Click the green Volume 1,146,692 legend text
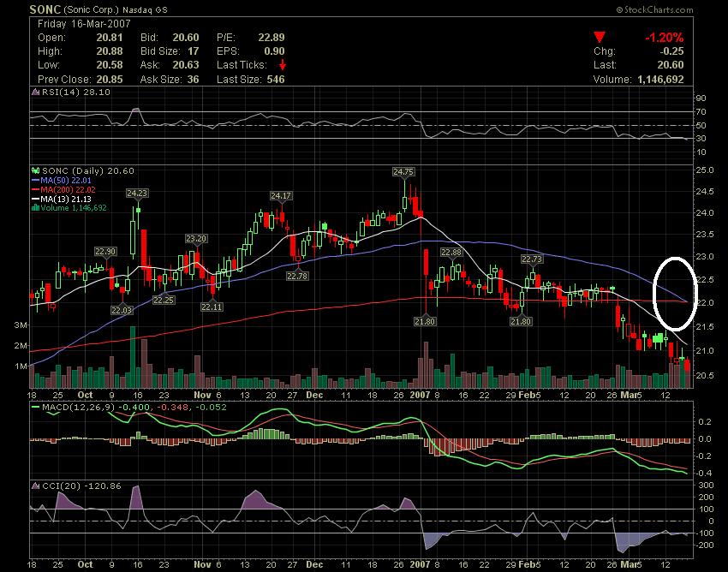This screenshot has height=572, width=728. [74, 208]
